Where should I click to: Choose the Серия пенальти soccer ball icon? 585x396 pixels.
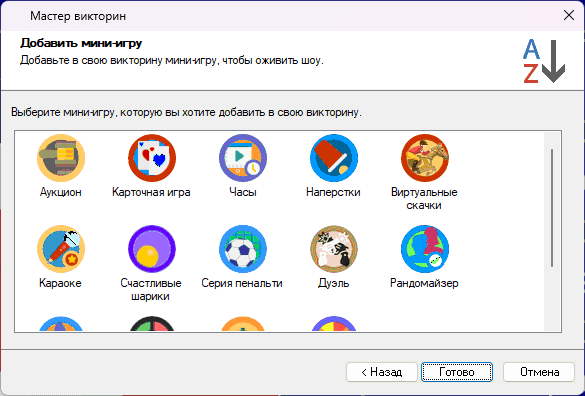point(243,249)
